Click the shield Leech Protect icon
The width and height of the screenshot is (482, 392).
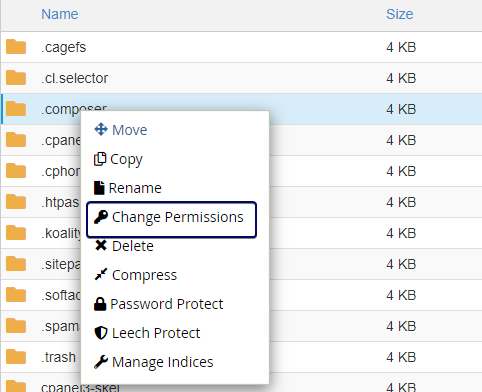pos(101,333)
